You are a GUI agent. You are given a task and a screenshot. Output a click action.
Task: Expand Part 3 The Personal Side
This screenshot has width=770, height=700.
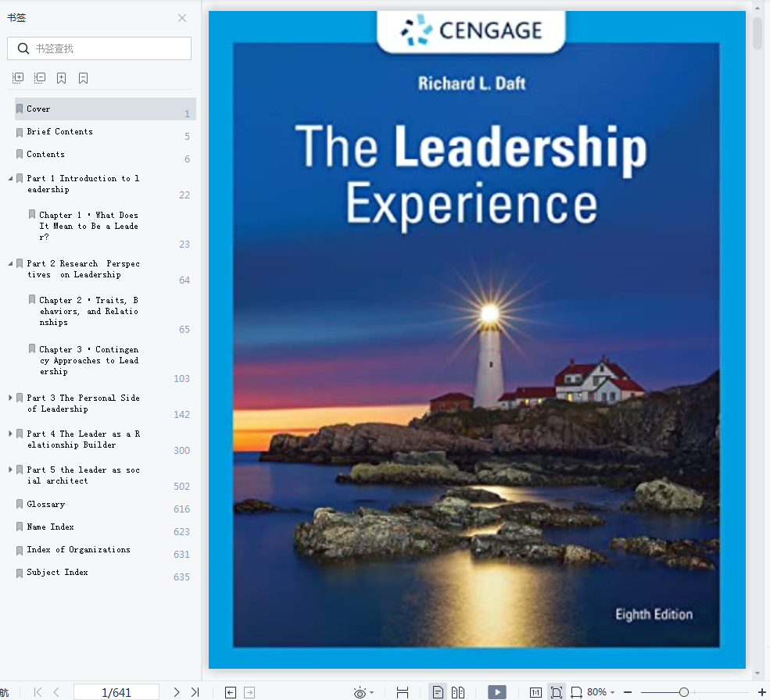(10, 398)
